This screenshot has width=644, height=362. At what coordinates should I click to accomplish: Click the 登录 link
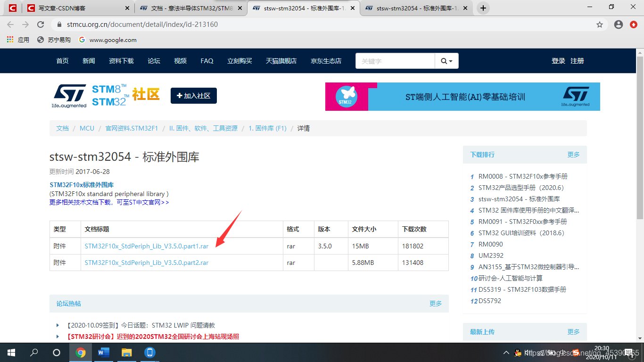click(558, 61)
